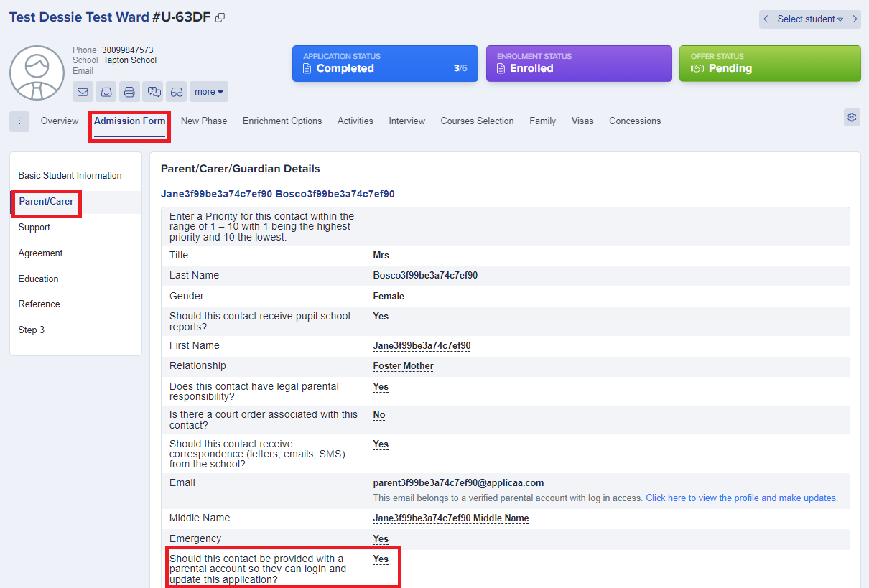Screen dimensions: 869x588
Task: Click the vertical dots icon beside Overview
Action: (x=19, y=121)
